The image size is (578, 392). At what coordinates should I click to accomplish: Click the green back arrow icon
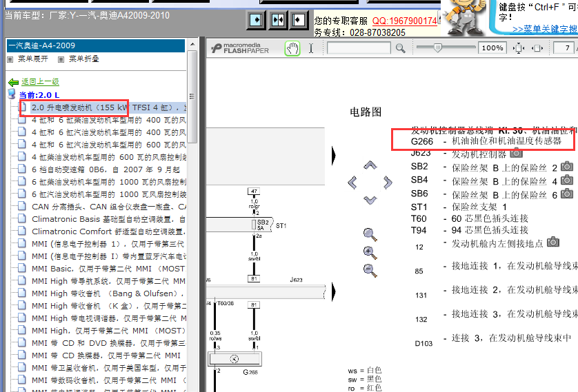pos(13,82)
